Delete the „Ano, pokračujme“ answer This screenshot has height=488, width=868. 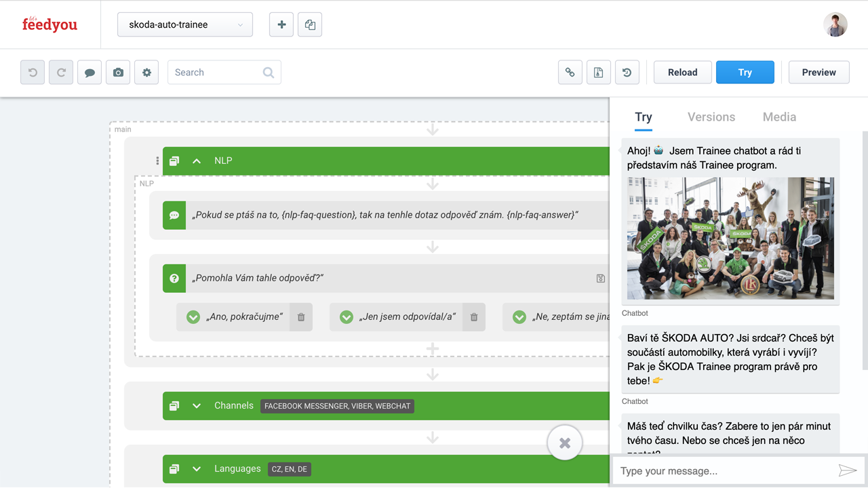coord(301,317)
